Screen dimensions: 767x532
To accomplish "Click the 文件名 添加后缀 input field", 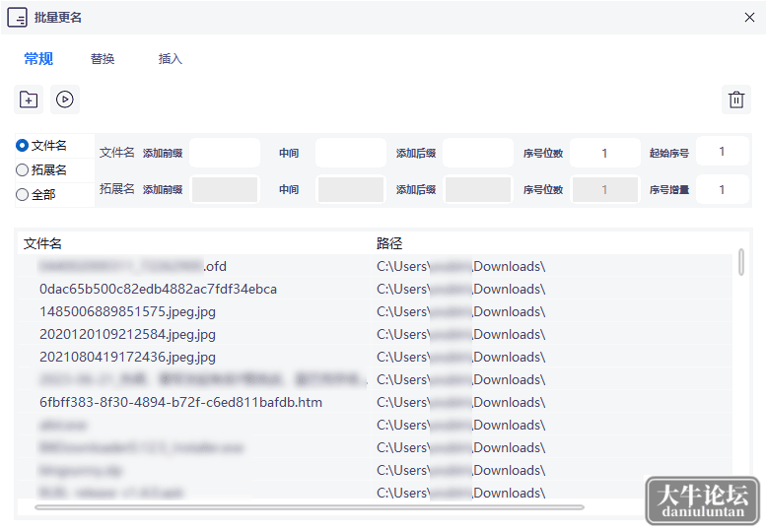I will [x=478, y=153].
